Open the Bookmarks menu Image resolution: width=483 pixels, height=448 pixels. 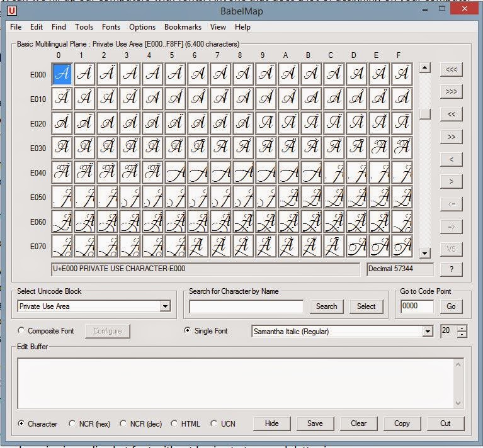[x=183, y=27]
